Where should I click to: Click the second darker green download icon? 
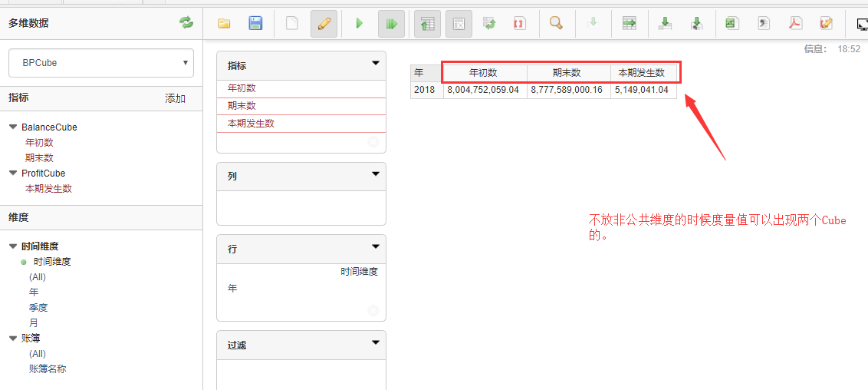696,24
